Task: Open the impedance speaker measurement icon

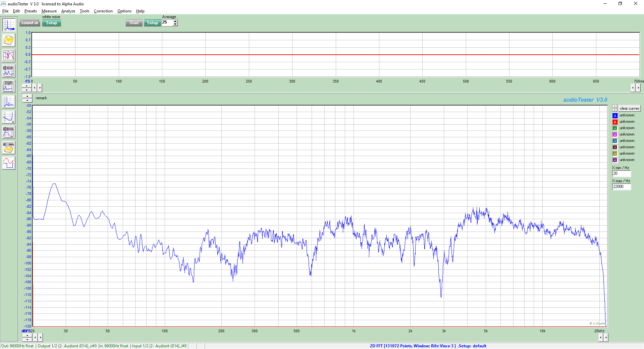Action: point(9,71)
